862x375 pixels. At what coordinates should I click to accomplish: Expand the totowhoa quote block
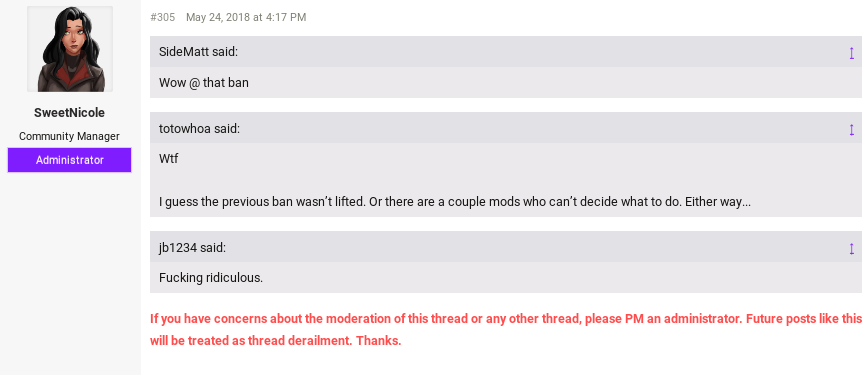point(852,129)
